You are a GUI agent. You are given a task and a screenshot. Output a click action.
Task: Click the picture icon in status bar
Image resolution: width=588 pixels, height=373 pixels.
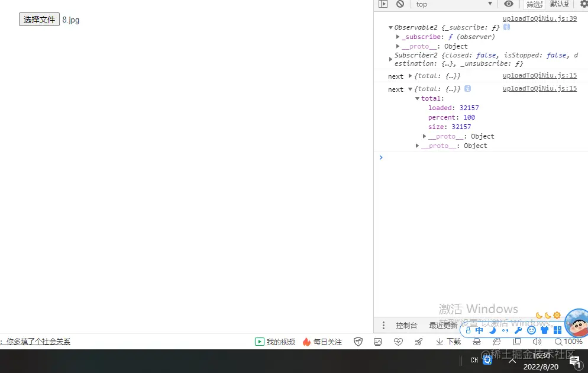[377, 342]
